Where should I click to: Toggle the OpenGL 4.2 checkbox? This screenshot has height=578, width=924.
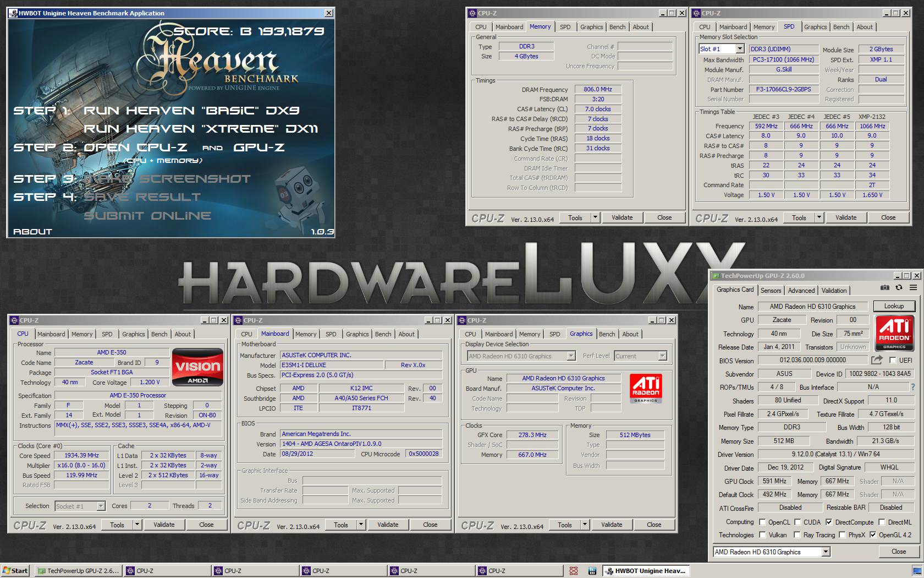pyautogui.click(x=873, y=535)
